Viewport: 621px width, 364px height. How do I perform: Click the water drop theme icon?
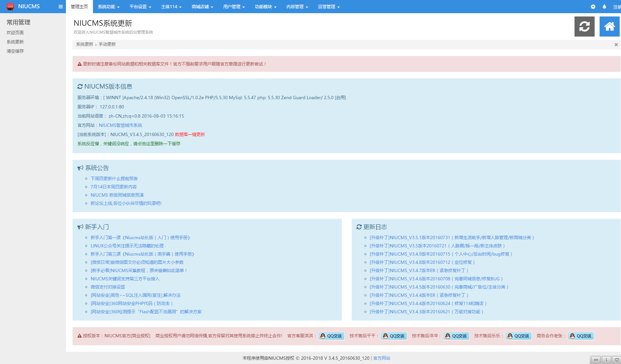pos(604,7)
